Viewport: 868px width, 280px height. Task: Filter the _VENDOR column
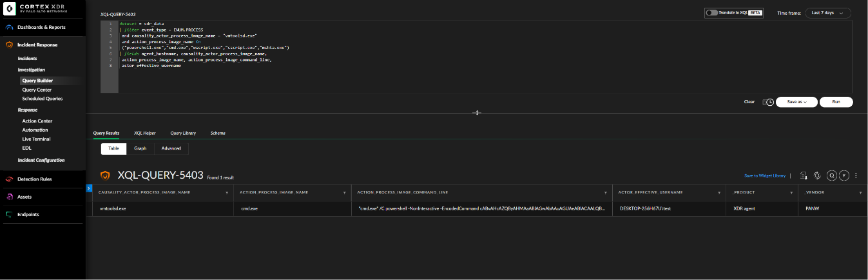coord(860,193)
